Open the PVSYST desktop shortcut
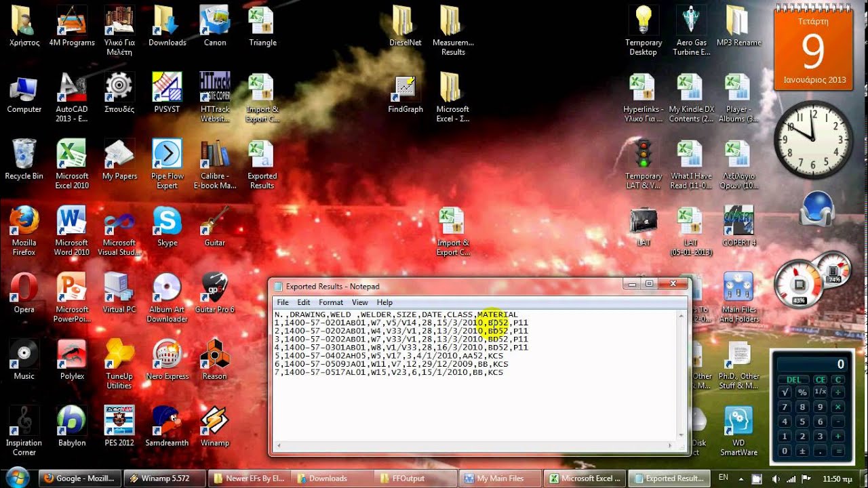The height and width of the screenshot is (488, 868). (167, 88)
